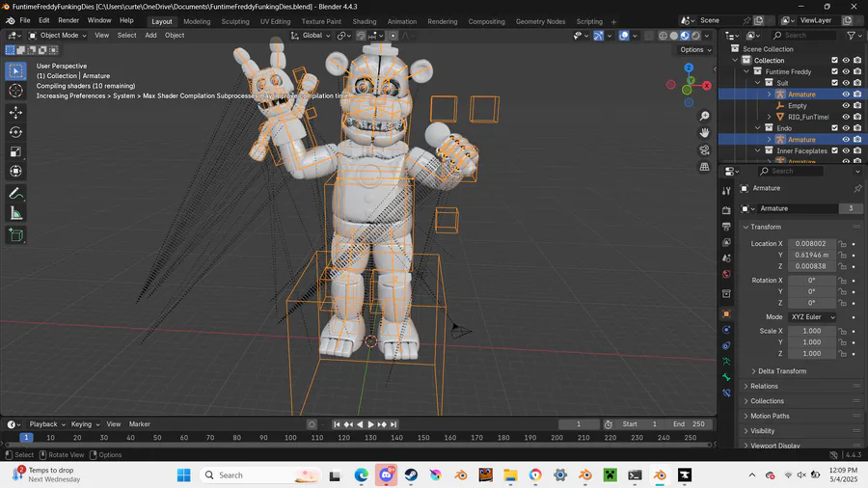Open the Bone Constraints properties tab
Viewport: 868px width, 488px height.
tap(726, 393)
